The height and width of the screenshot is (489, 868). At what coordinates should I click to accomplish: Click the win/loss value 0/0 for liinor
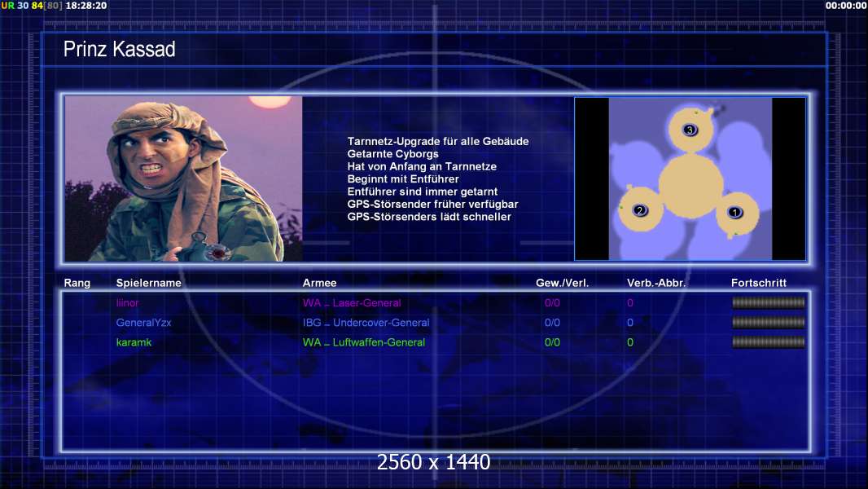(552, 303)
